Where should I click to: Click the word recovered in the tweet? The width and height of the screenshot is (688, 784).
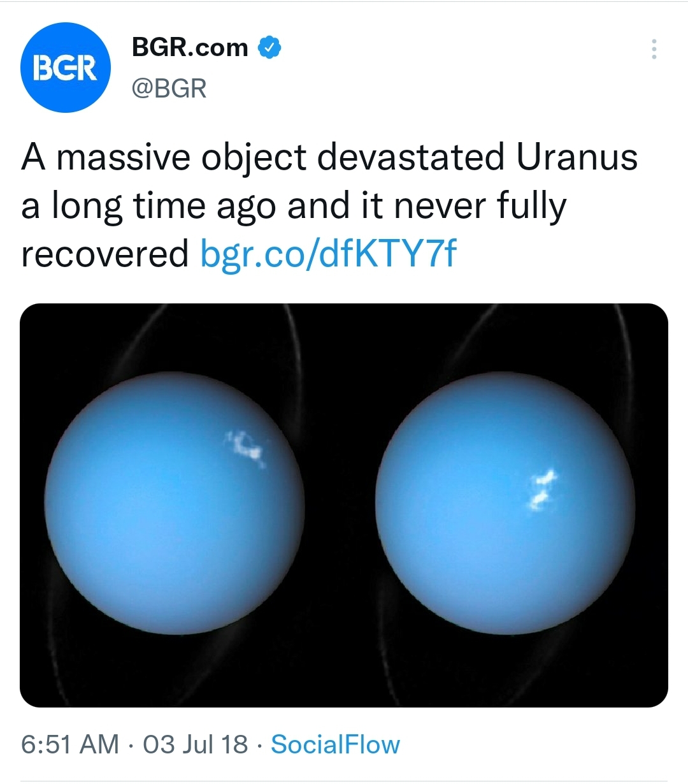pos(105,254)
